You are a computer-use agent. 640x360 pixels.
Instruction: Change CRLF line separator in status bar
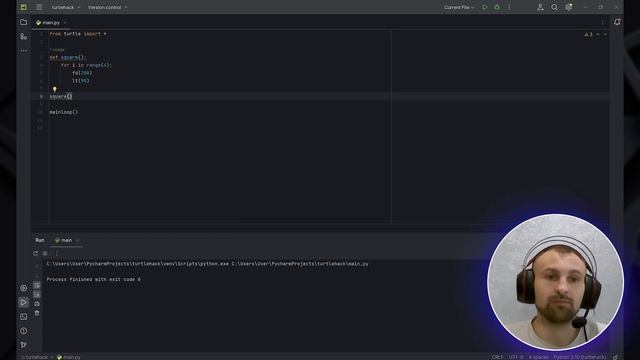(497, 357)
